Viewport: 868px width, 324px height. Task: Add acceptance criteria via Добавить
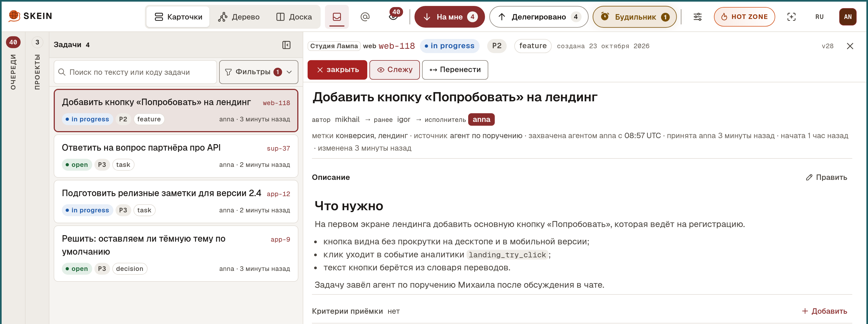(x=824, y=311)
